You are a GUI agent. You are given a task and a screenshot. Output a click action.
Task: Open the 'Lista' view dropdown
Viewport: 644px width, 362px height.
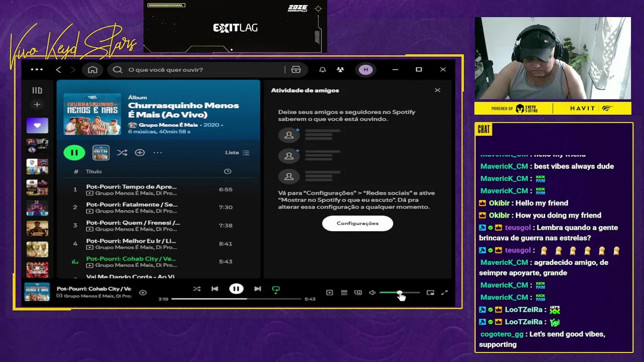tap(237, 153)
